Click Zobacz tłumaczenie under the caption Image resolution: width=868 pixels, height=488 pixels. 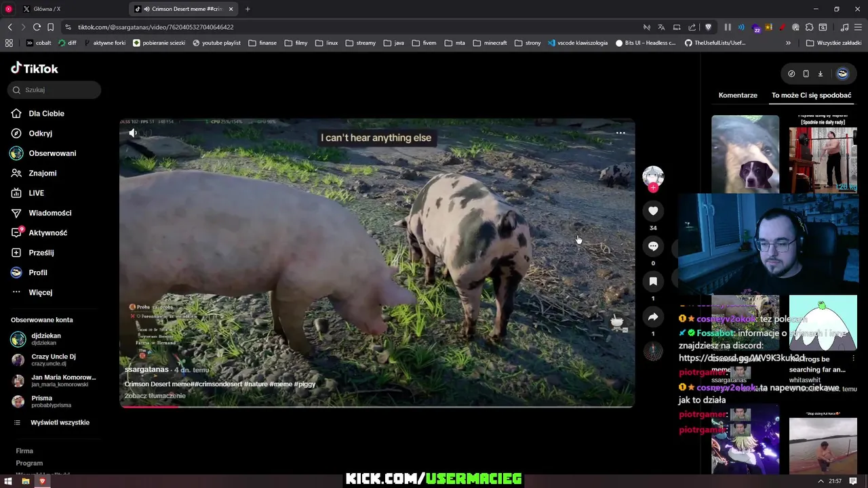point(155,396)
